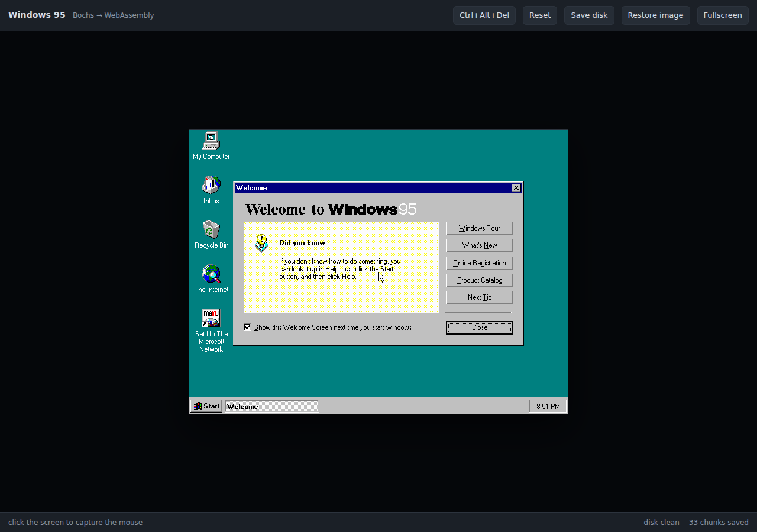Click the lightbulb tip icon in the Welcome dialog
Image resolution: width=757 pixels, height=532 pixels.
pos(261,243)
